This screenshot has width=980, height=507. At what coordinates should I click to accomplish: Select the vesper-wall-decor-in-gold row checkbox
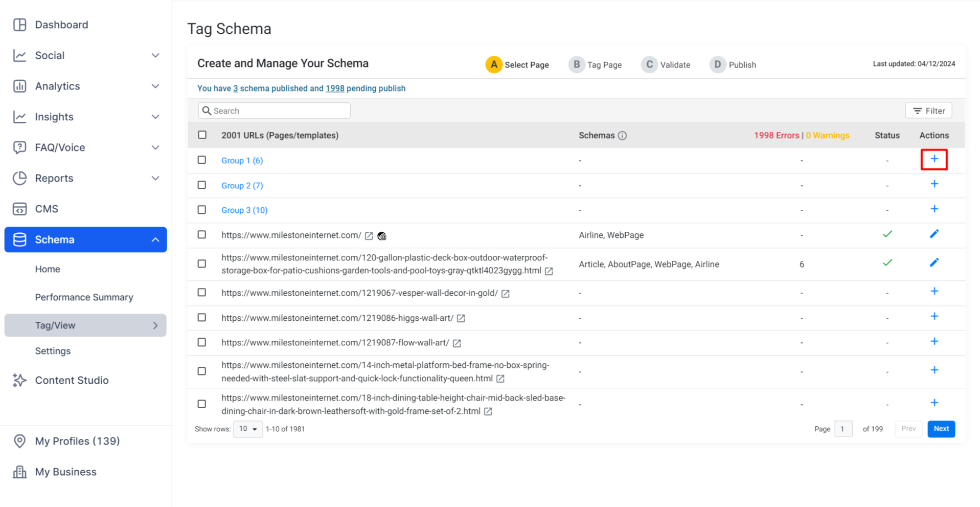pyautogui.click(x=202, y=293)
